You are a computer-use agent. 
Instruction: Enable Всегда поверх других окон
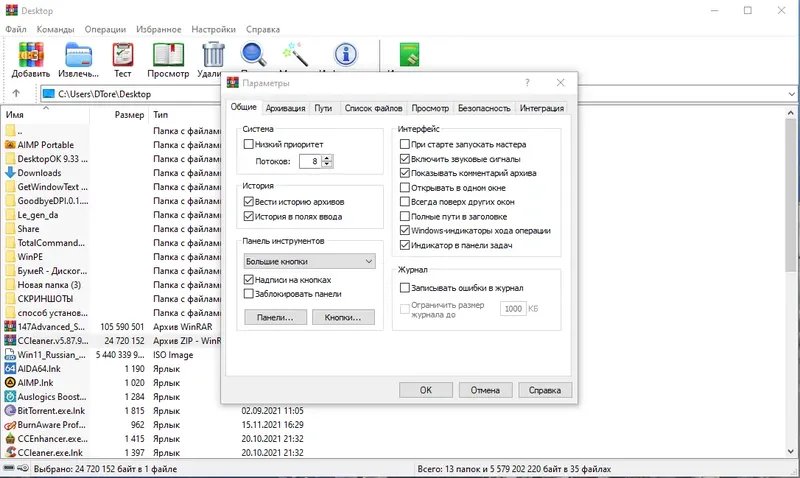pyautogui.click(x=405, y=202)
